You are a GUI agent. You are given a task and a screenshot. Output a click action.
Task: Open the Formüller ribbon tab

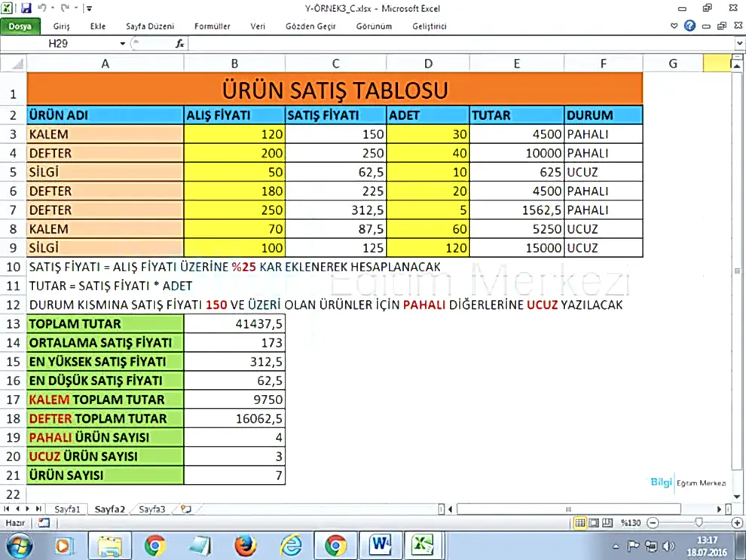[212, 26]
